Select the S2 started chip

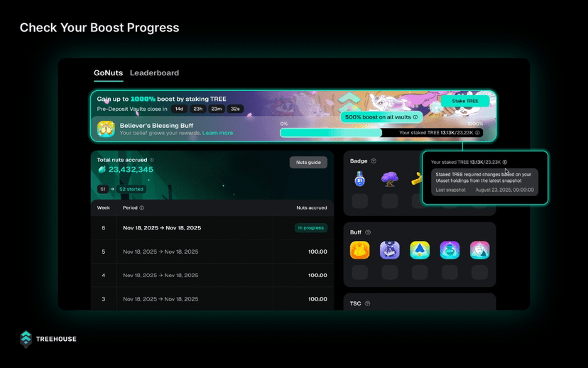(x=131, y=189)
